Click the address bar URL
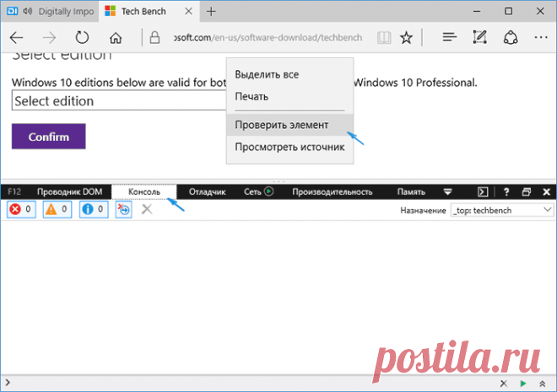 (x=268, y=38)
